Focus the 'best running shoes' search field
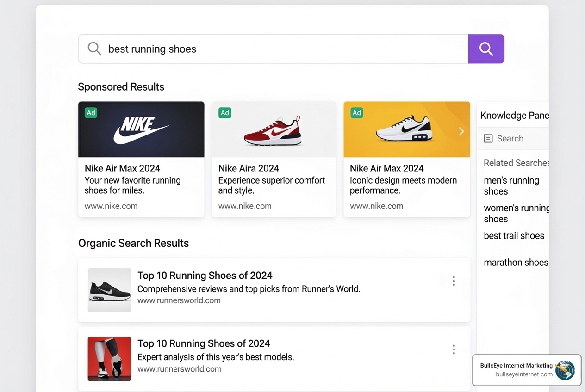The width and height of the screenshot is (585, 392). pyautogui.click(x=274, y=49)
